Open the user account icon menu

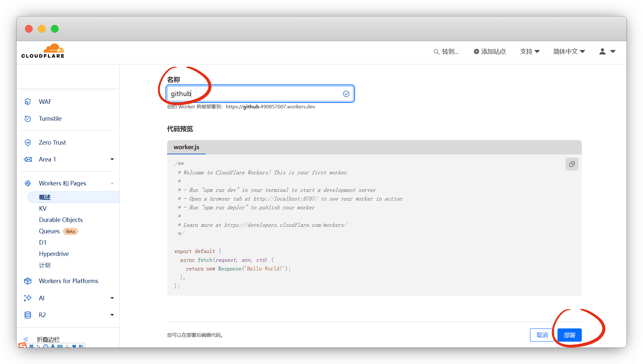(x=602, y=51)
